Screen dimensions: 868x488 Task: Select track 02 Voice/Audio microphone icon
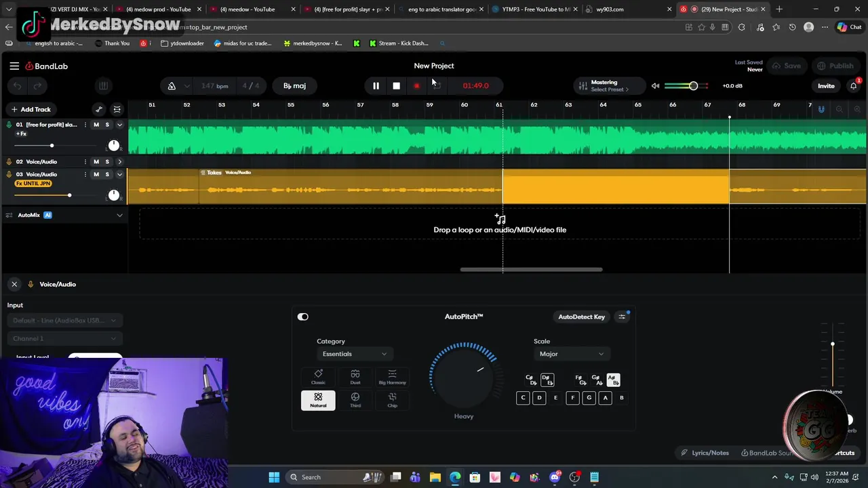pos(9,162)
